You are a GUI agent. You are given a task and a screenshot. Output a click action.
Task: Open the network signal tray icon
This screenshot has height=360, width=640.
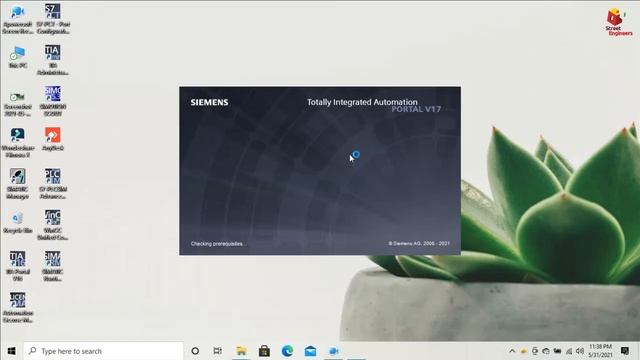coord(569,351)
